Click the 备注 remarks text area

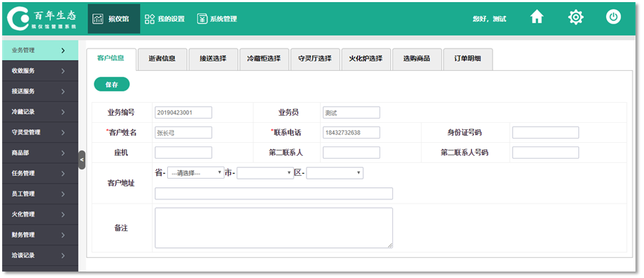click(274, 228)
